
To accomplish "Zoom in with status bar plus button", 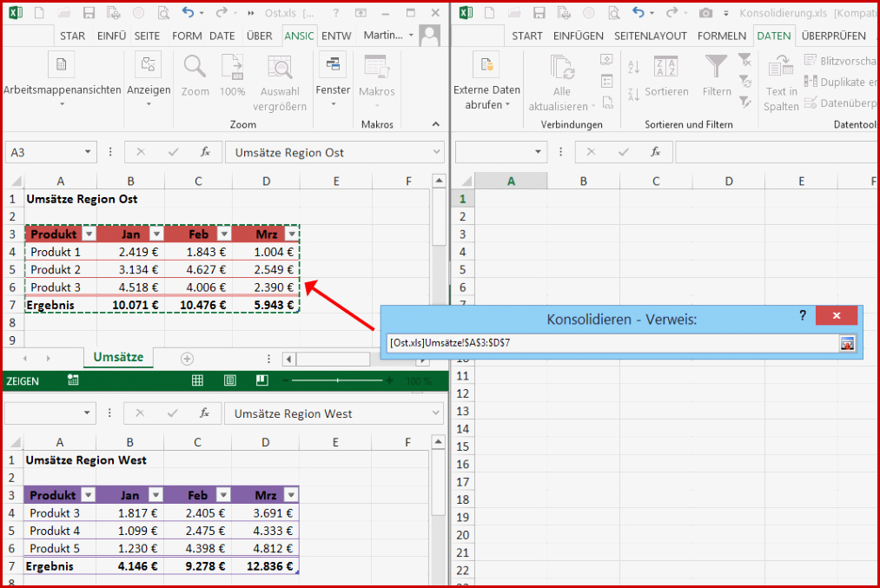I will point(389,380).
